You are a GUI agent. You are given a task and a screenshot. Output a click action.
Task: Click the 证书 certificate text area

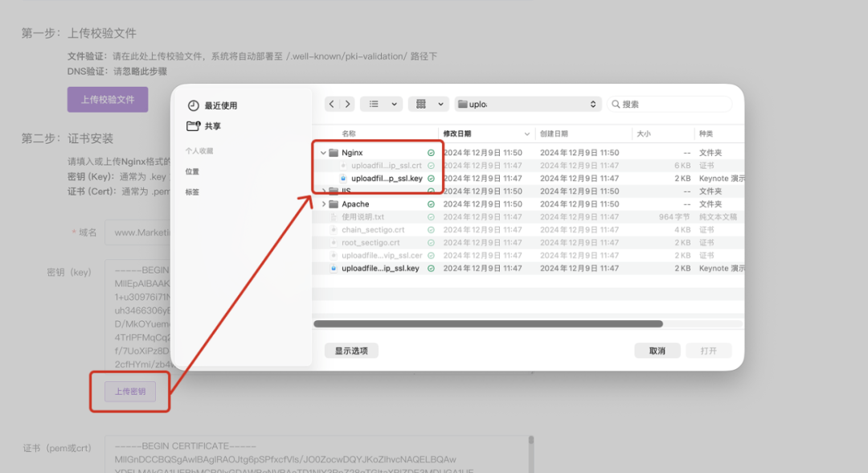(x=319, y=454)
